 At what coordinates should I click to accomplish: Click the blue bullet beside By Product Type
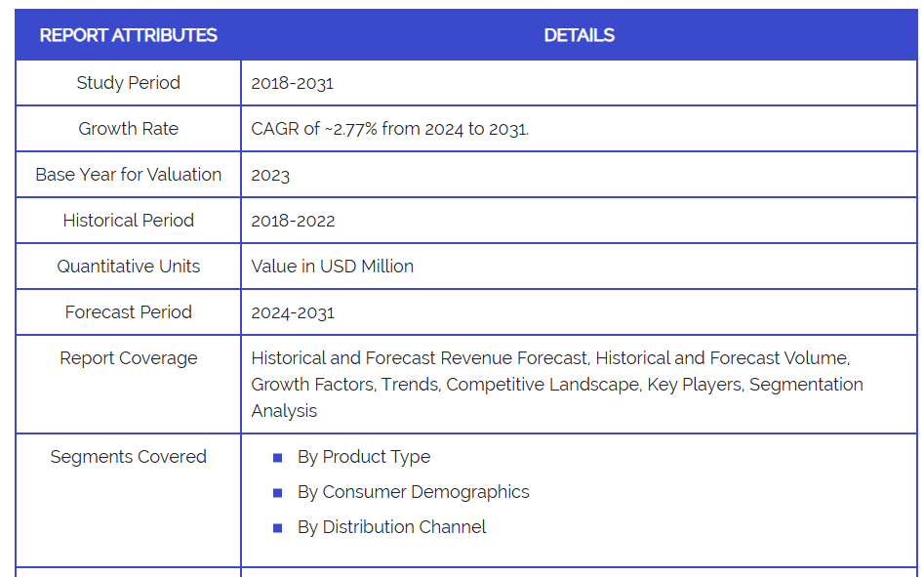[277, 458]
